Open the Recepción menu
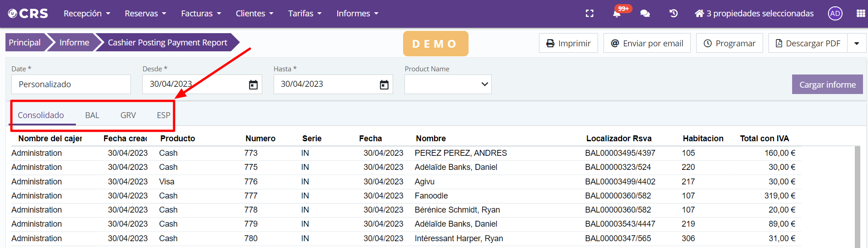This screenshot has width=868, height=248. point(87,14)
